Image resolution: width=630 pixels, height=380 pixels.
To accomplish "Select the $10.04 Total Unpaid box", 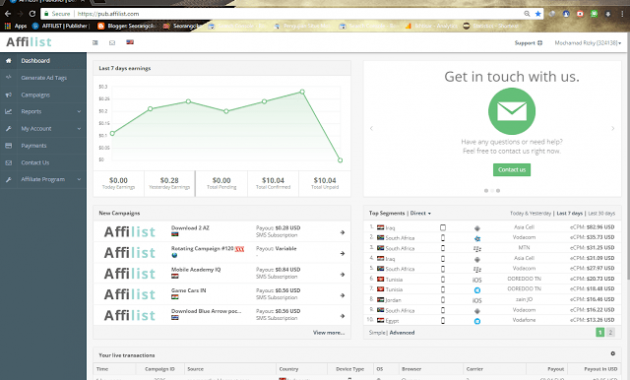I will point(325,184).
